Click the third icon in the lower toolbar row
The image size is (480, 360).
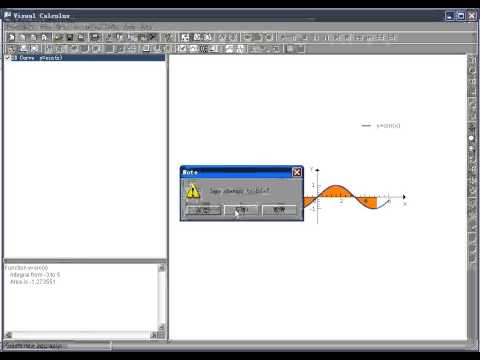point(35,49)
